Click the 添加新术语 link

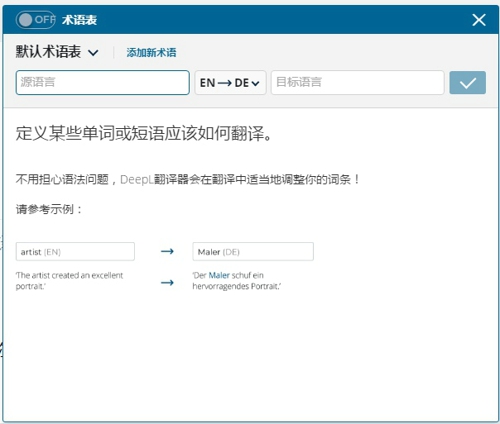pos(151,52)
